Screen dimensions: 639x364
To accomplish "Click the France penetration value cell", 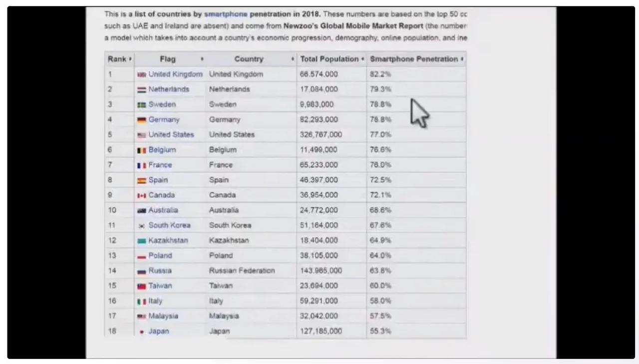I will (380, 165).
